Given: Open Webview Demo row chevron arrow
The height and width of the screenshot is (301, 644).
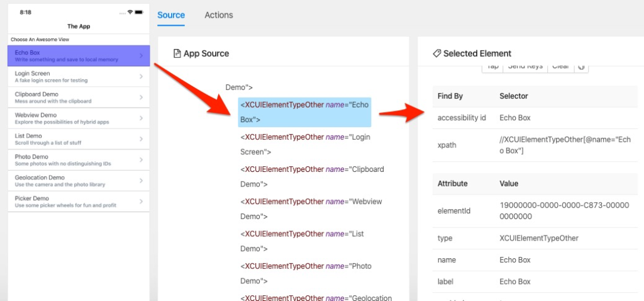Looking at the screenshot, I should coord(141,118).
